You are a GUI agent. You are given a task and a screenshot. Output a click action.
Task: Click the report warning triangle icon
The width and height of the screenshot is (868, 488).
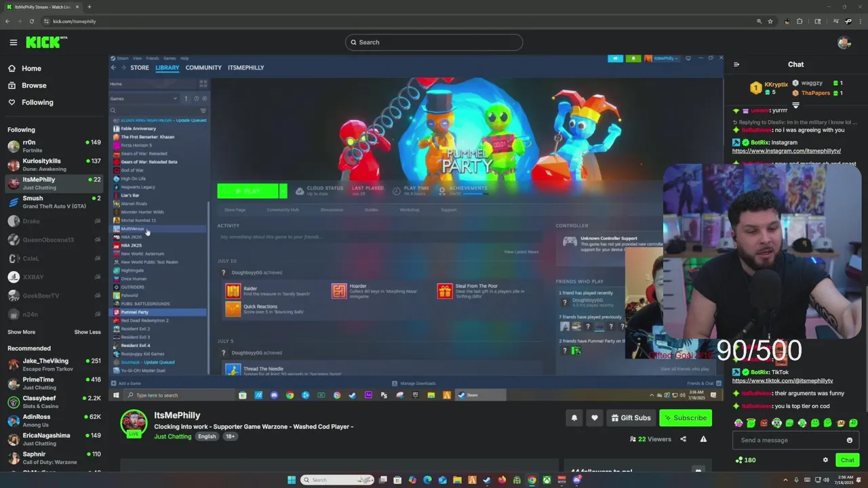pyautogui.click(x=703, y=439)
